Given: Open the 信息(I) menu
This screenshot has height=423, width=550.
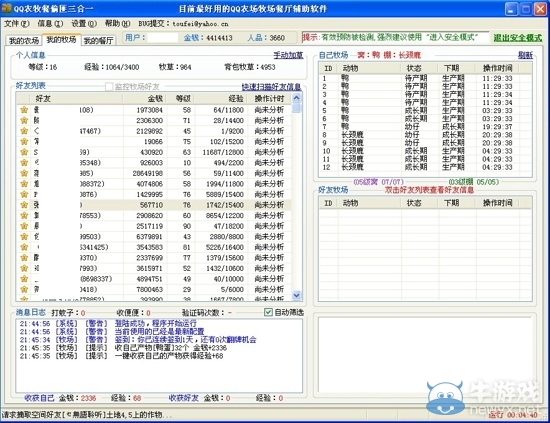Looking at the screenshot, I should coord(50,24).
